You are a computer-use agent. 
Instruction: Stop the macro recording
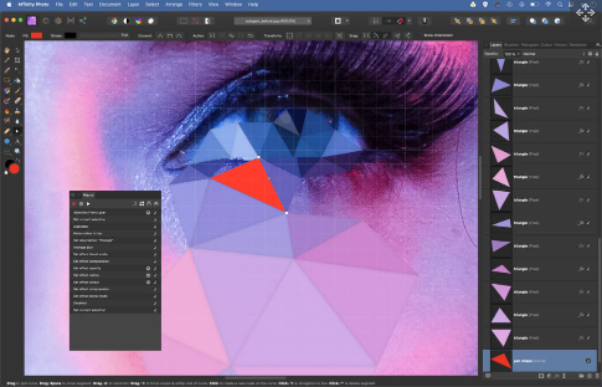(x=81, y=204)
